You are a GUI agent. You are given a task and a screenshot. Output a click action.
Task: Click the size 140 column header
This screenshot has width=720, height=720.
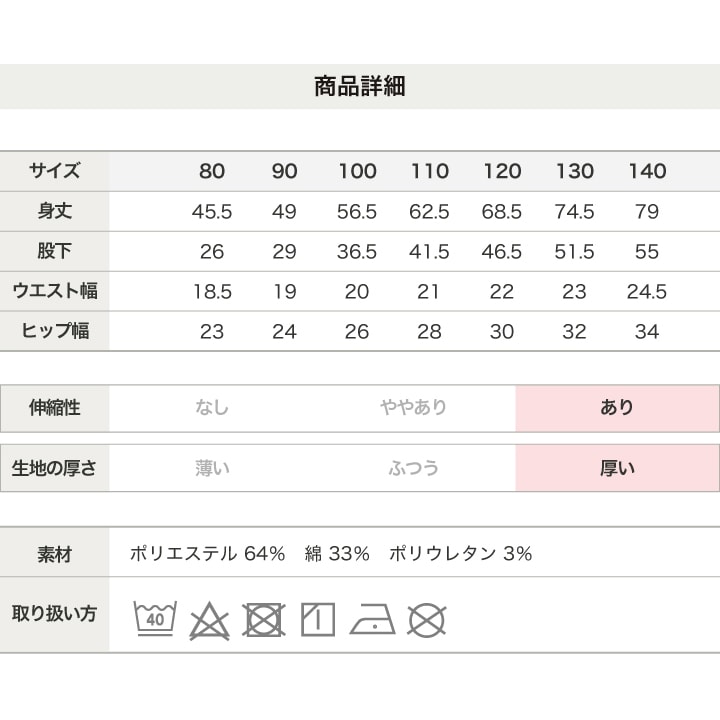(x=647, y=171)
